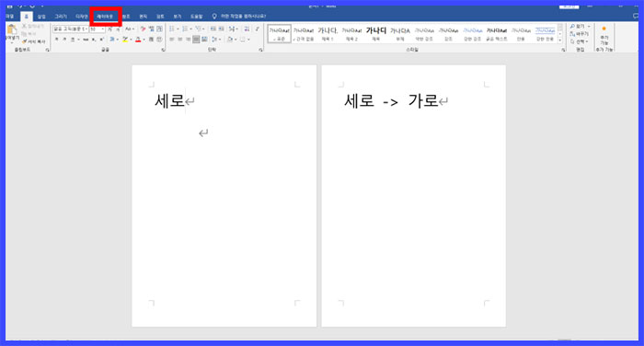Open the Styles pane launcher
The height and width of the screenshot is (346, 644).
(563, 50)
